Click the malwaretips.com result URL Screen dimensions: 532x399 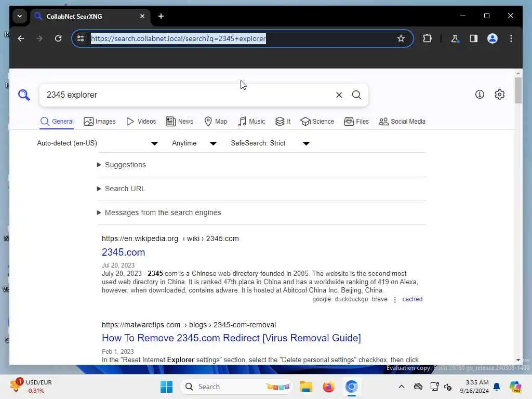coord(189,325)
